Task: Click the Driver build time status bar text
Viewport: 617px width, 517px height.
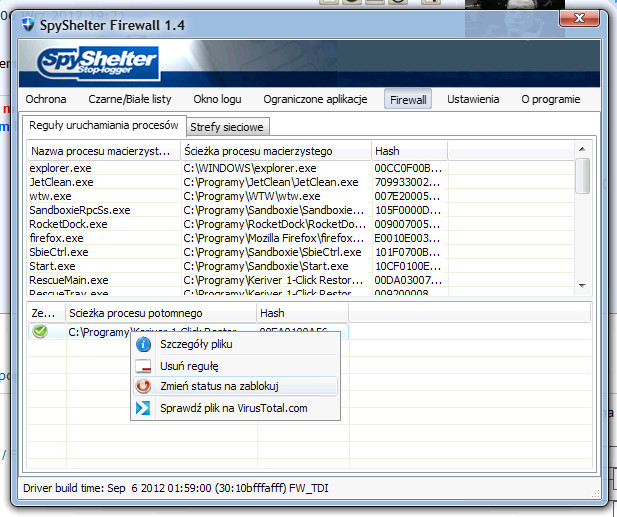Action: [x=175, y=488]
